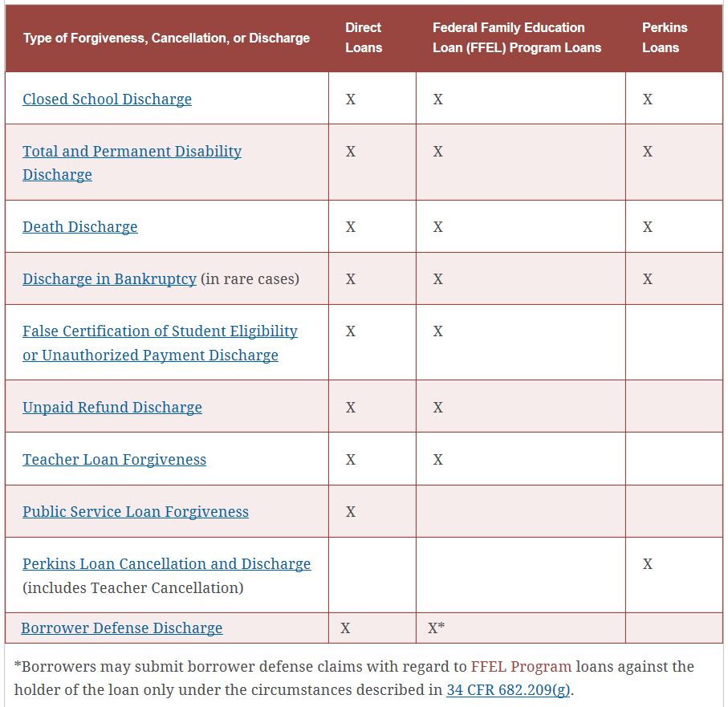Click Perkins Loans X for Closed School Discharge
This screenshot has width=728, height=707.
[648, 100]
